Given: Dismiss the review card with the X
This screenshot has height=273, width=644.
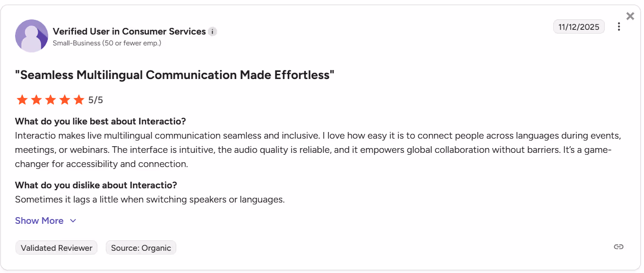Looking at the screenshot, I should (630, 16).
